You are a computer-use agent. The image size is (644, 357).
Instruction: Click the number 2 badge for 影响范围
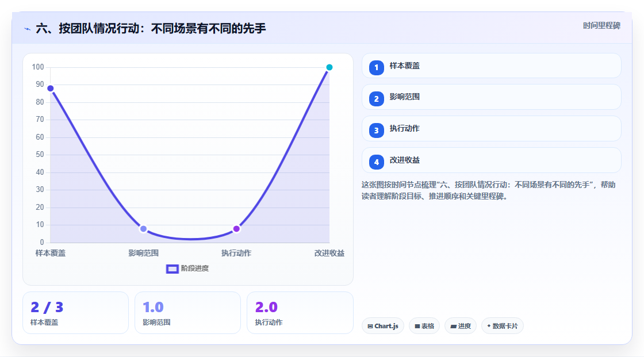click(x=376, y=99)
